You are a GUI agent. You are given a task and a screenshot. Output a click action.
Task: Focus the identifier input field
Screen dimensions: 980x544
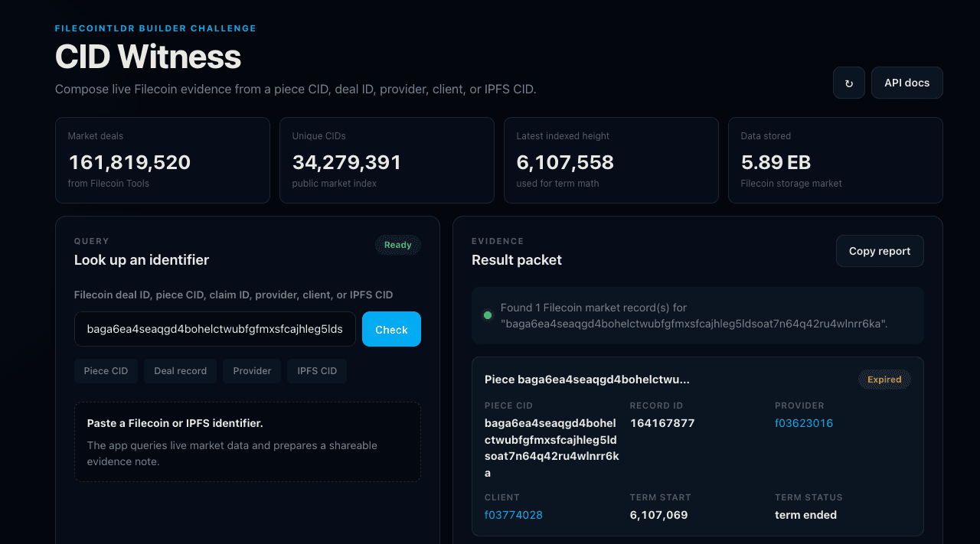[215, 329]
